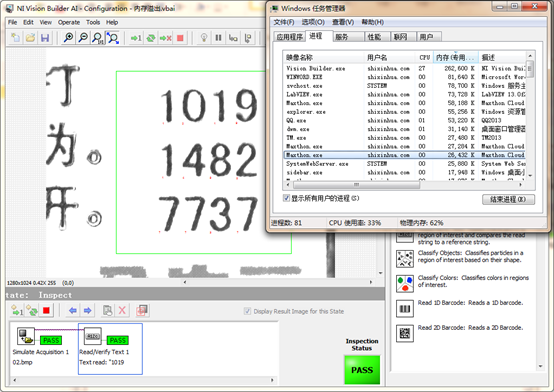Run inspection until failure from top toolbar
The image size is (554, 392).
pos(165,38)
